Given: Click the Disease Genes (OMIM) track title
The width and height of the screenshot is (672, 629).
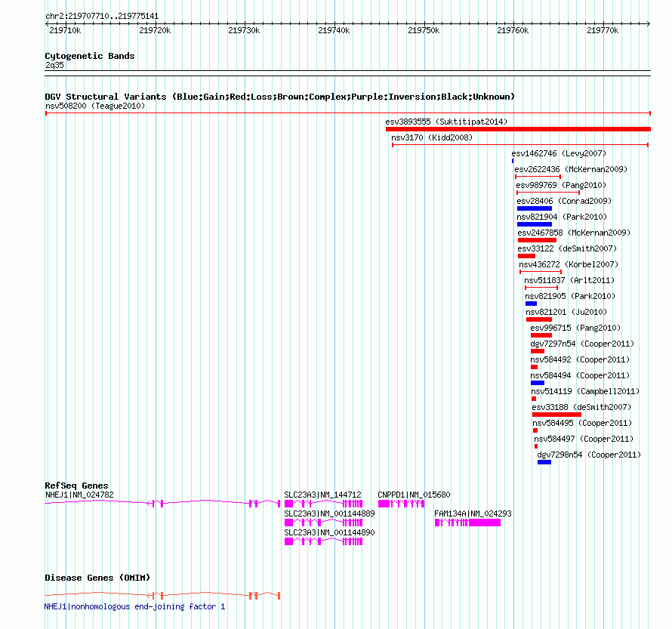Looking at the screenshot, I should point(97,578).
